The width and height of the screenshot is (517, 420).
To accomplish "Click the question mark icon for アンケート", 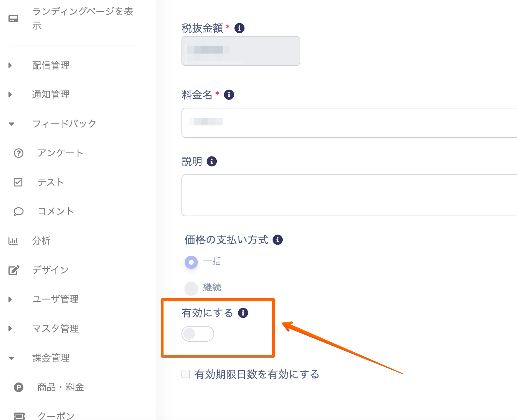I will 19,153.
